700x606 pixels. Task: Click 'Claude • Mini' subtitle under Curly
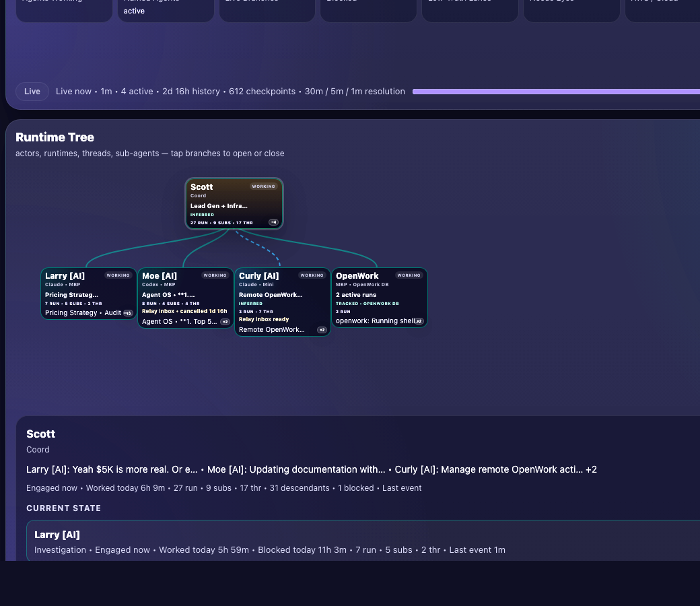(256, 284)
